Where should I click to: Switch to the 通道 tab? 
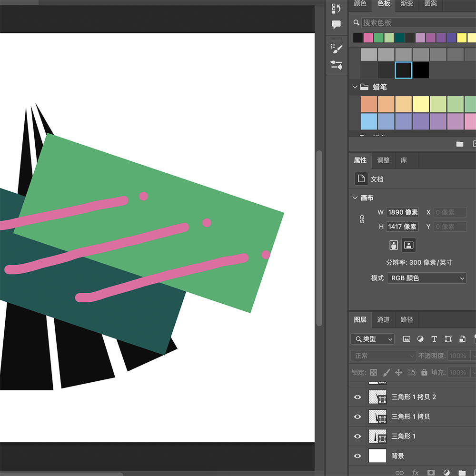tap(383, 320)
